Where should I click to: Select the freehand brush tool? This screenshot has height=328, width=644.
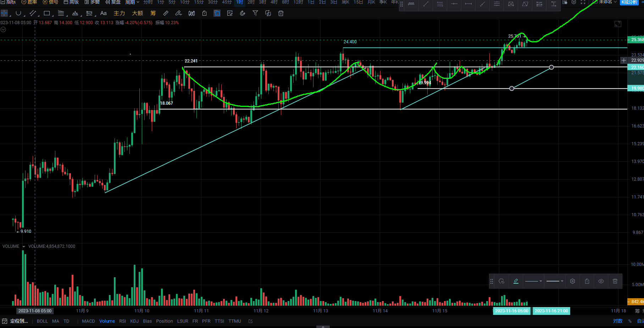178,13
